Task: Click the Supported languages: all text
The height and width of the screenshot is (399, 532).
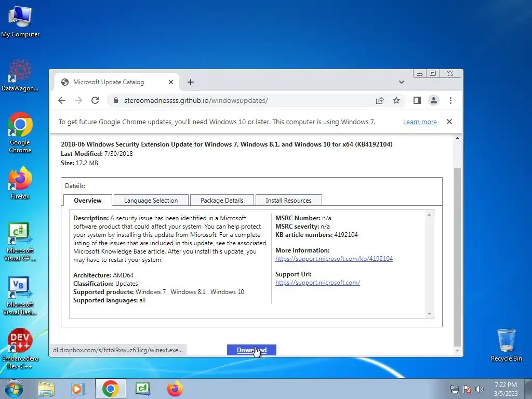Action: tap(109, 300)
